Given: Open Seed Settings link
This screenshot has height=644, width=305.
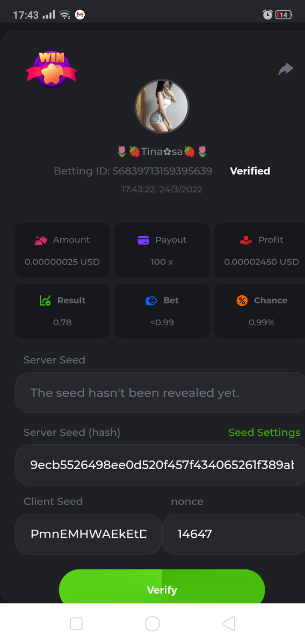Looking at the screenshot, I should (264, 433).
